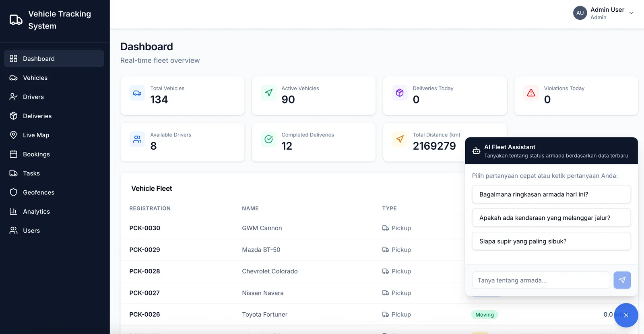
Task: Click the Analytics bar chart icon
Action: point(13,211)
